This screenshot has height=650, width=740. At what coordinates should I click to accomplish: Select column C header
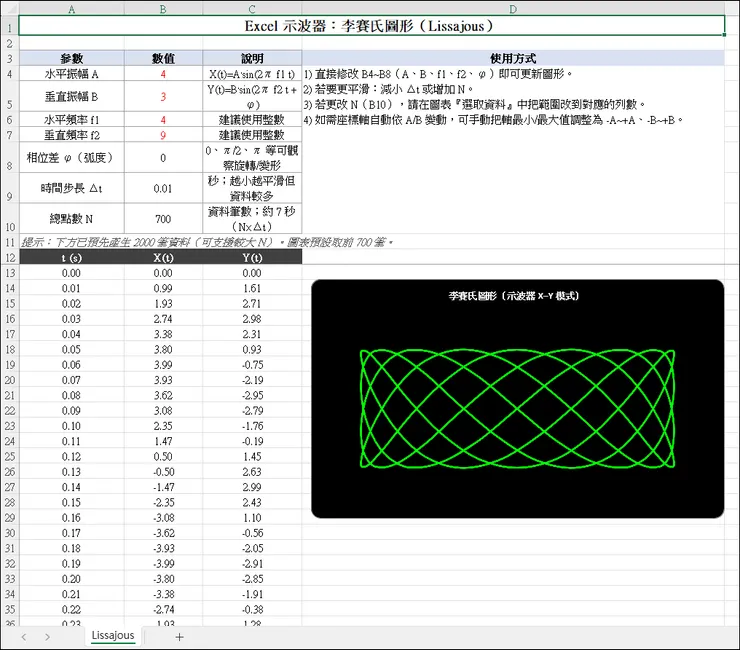[x=252, y=9]
